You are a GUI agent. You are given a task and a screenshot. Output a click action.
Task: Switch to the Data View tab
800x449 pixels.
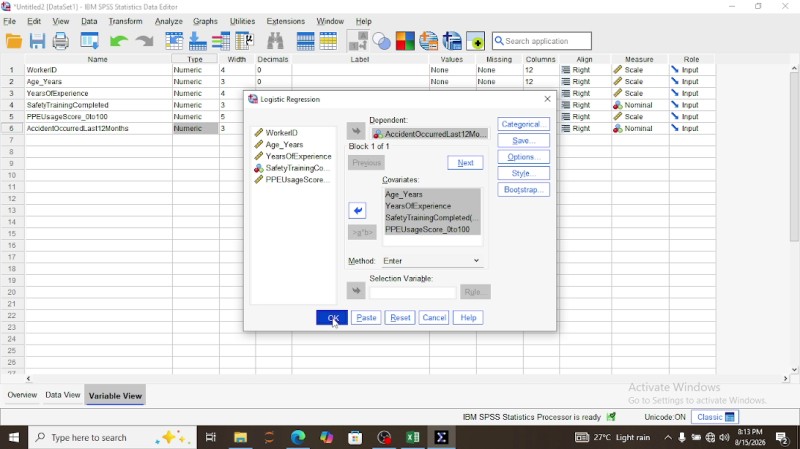(63, 395)
